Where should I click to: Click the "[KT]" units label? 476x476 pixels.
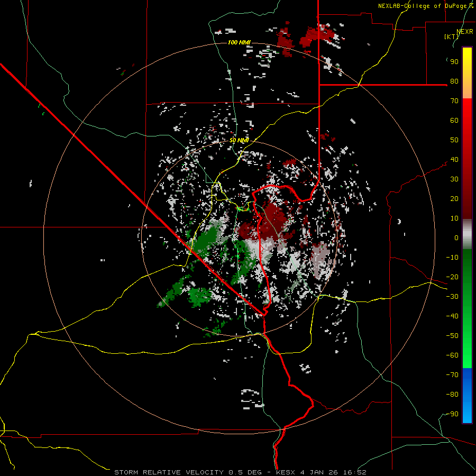pyautogui.click(x=452, y=36)
